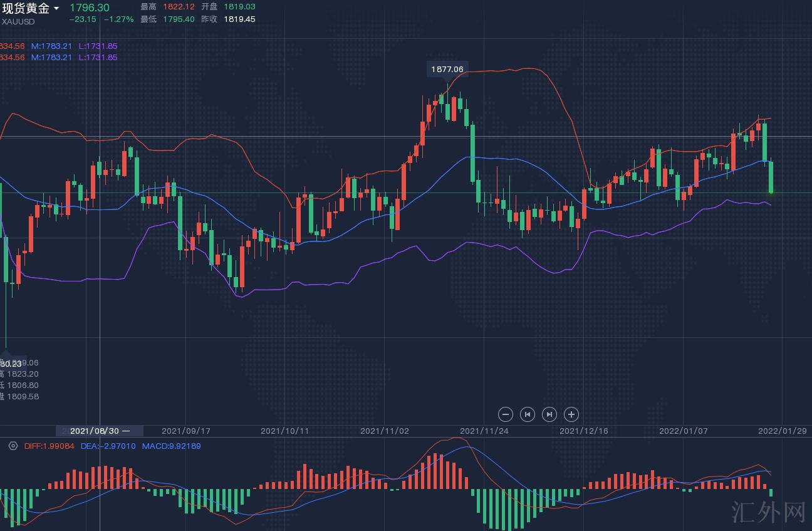Click the zoom in plus icon

pyautogui.click(x=571, y=414)
